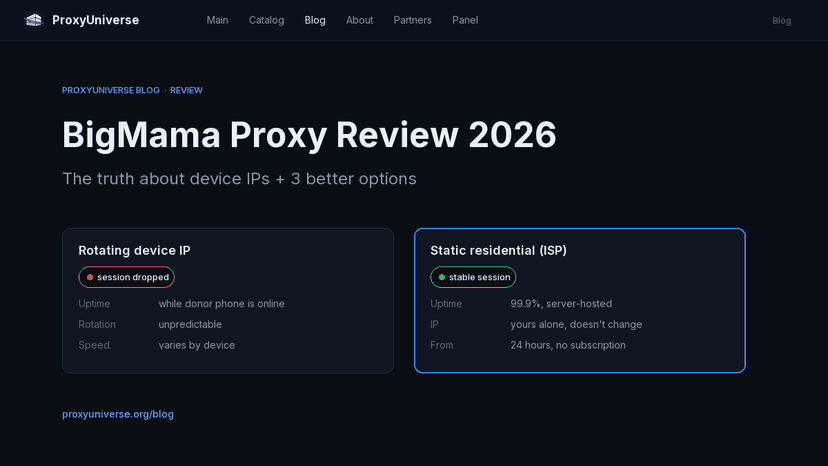Open the Panel nav item

coord(465,20)
